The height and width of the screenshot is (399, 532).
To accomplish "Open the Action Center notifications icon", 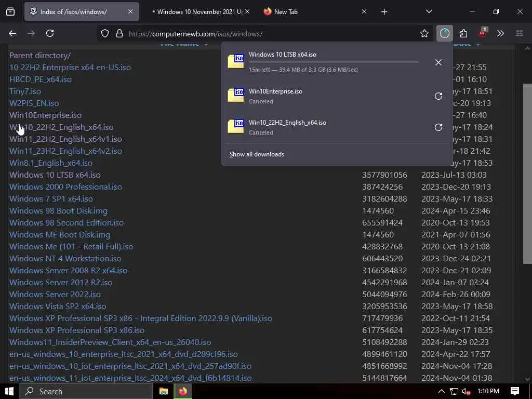I will [x=515, y=391].
